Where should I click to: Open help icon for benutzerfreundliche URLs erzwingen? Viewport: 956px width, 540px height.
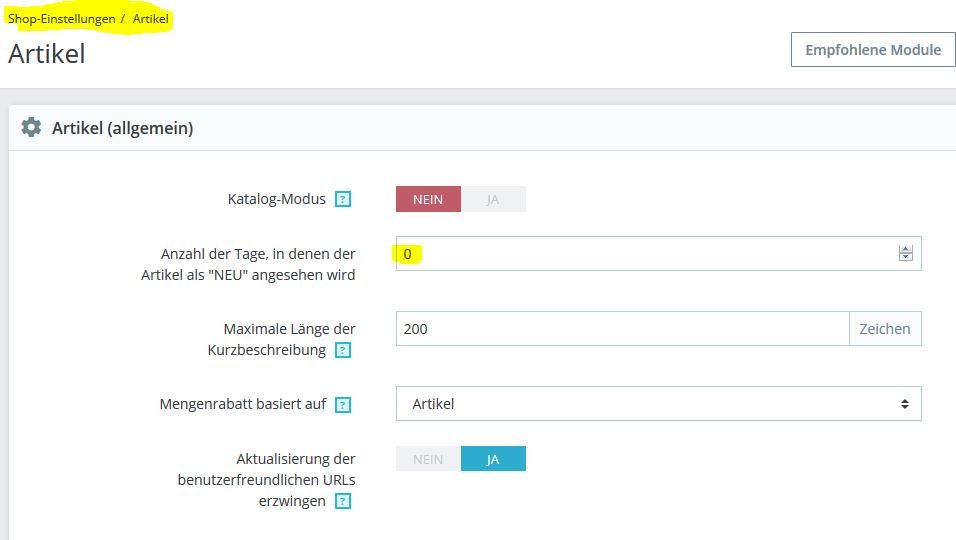(x=343, y=501)
